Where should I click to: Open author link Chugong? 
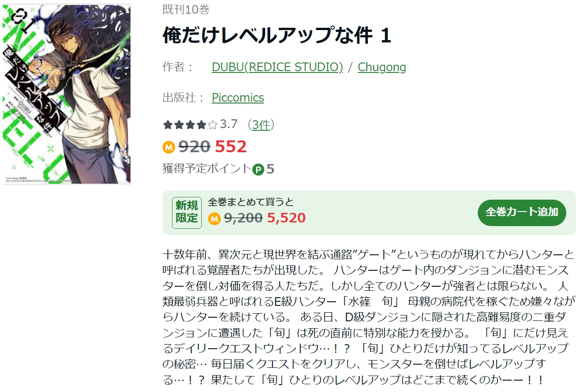381,67
